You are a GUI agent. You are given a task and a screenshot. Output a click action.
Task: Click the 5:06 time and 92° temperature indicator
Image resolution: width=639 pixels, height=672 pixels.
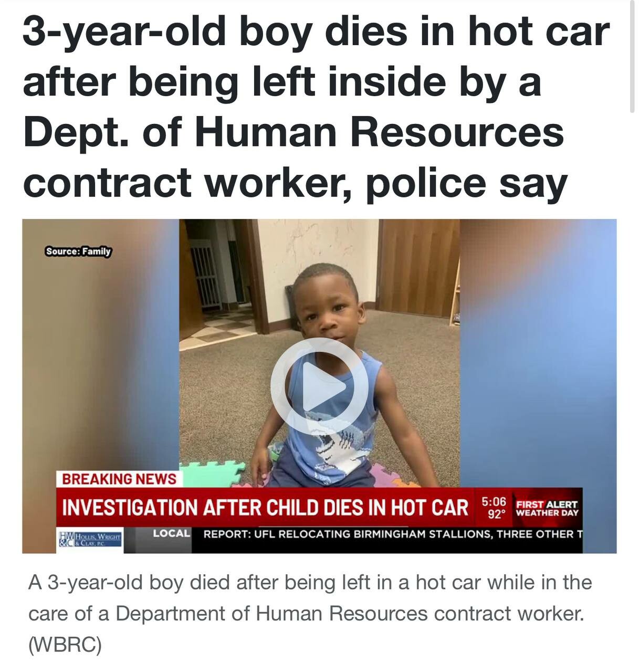[494, 508]
